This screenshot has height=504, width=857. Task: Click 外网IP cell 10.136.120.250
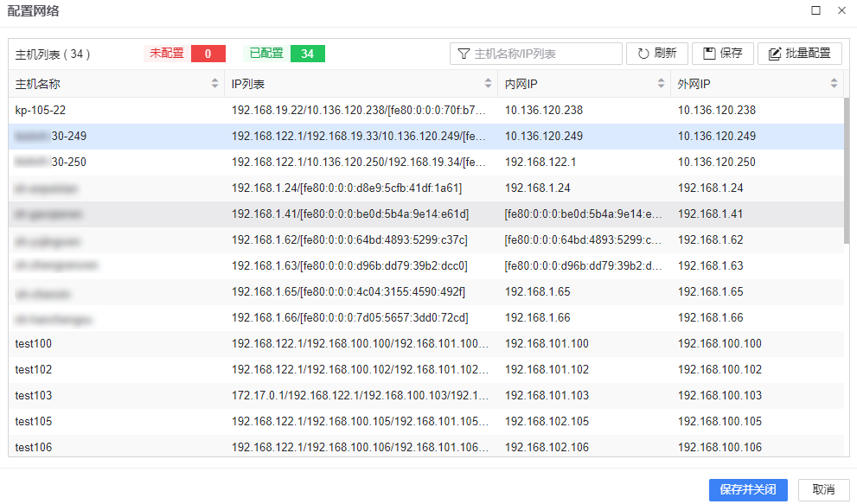pyautogui.click(x=717, y=163)
